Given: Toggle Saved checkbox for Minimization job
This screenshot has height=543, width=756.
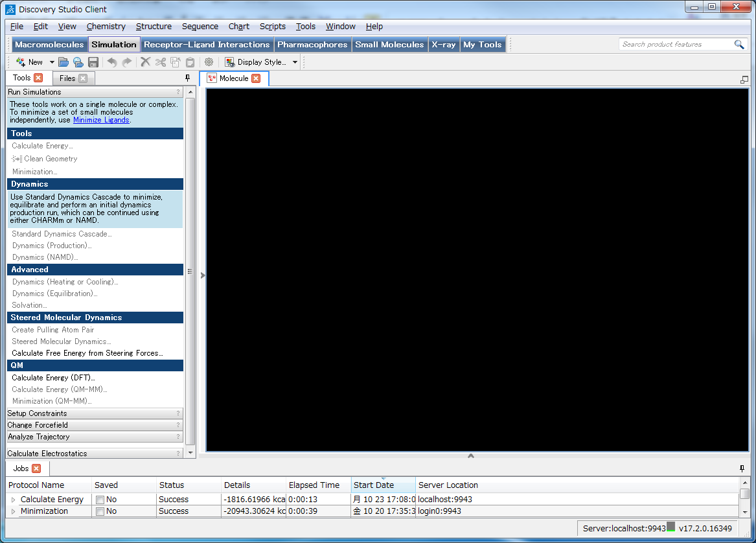Looking at the screenshot, I should [x=100, y=511].
